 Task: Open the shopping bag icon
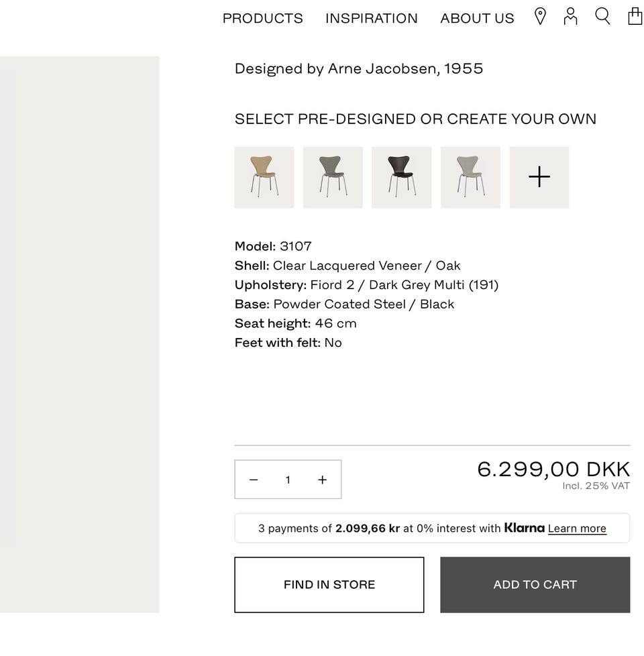pyautogui.click(x=635, y=17)
